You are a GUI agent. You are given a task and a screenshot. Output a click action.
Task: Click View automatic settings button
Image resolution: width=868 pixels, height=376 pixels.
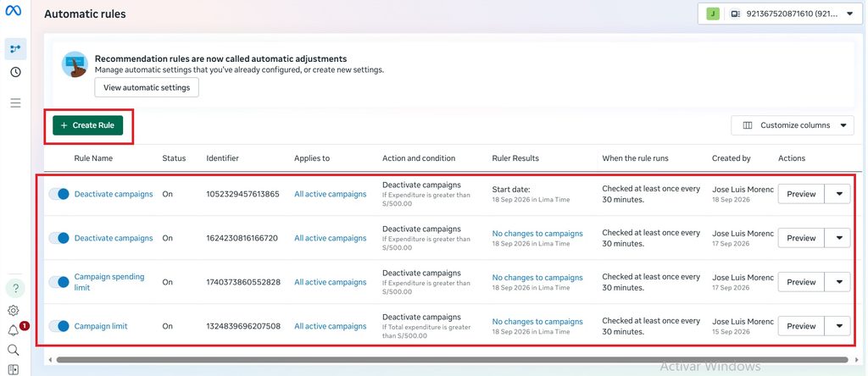click(146, 87)
